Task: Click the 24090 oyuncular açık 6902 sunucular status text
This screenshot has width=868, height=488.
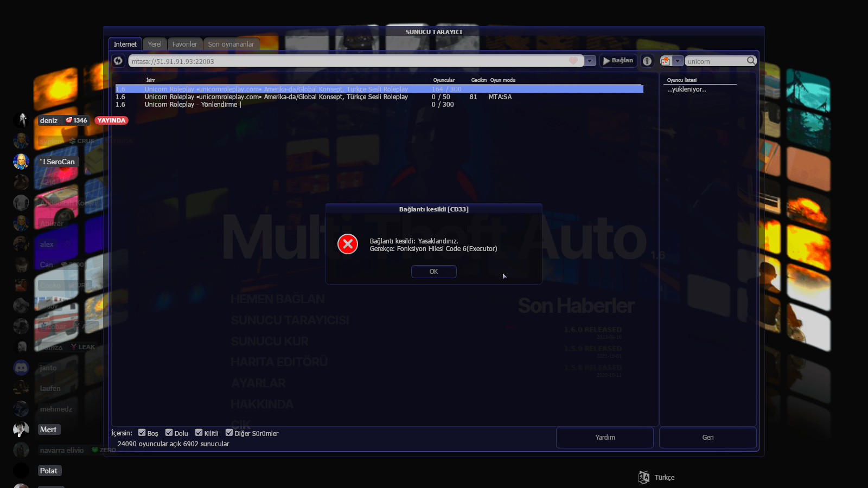Action: tap(173, 444)
